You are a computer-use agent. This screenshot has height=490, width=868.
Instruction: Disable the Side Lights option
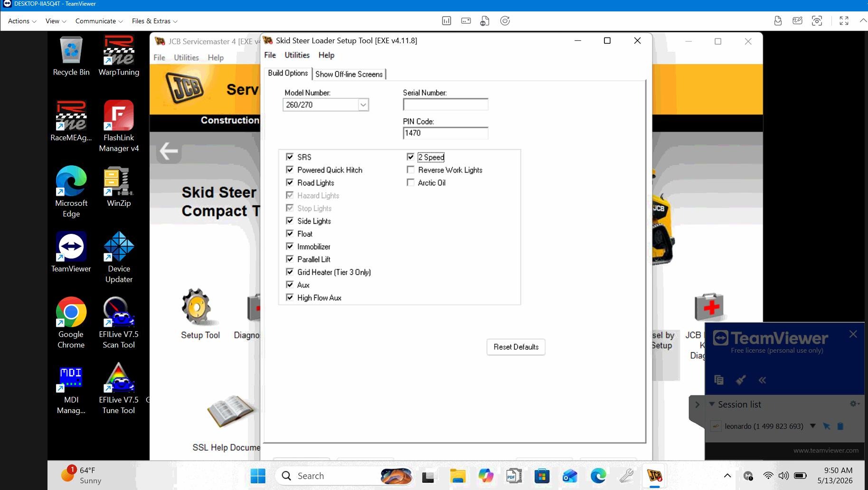click(x=290, y=221)
